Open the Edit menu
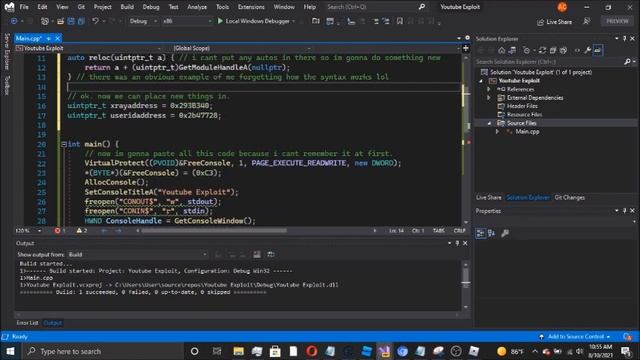The image size is (640, 360). (42, 7)
